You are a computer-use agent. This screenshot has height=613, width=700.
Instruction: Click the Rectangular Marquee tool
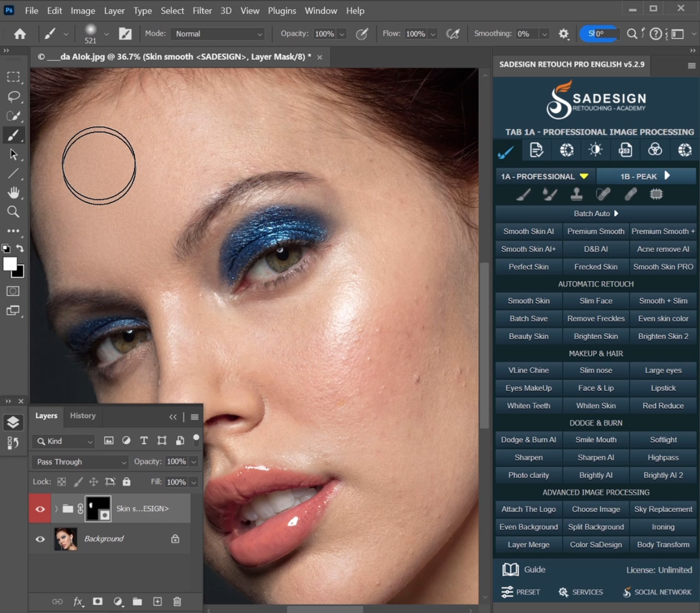coord(14,77)
